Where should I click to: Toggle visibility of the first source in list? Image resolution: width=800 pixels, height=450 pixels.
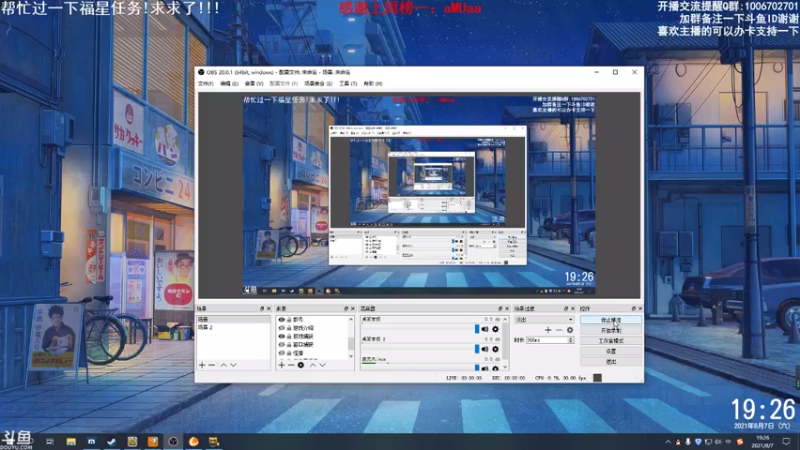[x=282, y=320]
